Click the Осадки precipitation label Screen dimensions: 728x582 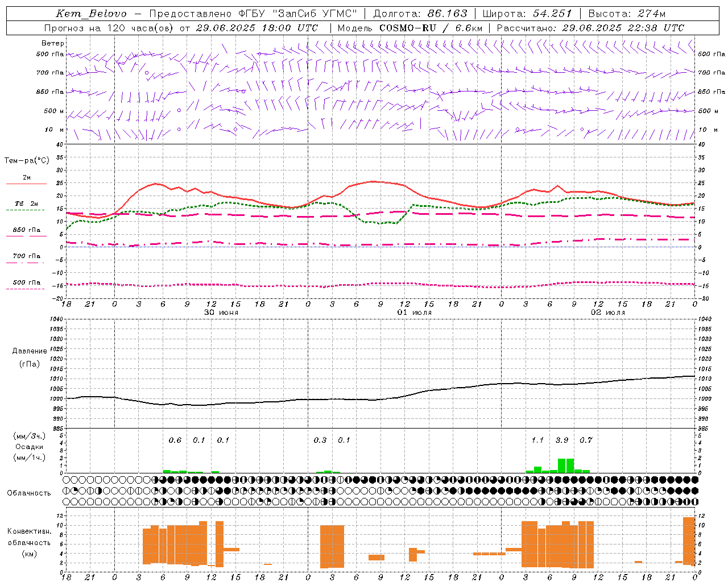pos(30,447)
